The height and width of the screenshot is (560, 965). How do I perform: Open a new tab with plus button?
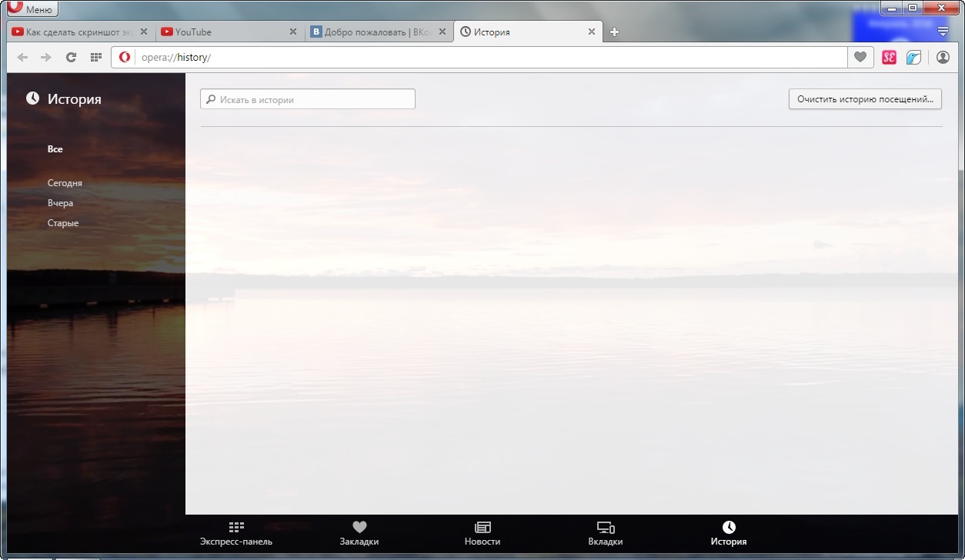[x=614, y=32]
